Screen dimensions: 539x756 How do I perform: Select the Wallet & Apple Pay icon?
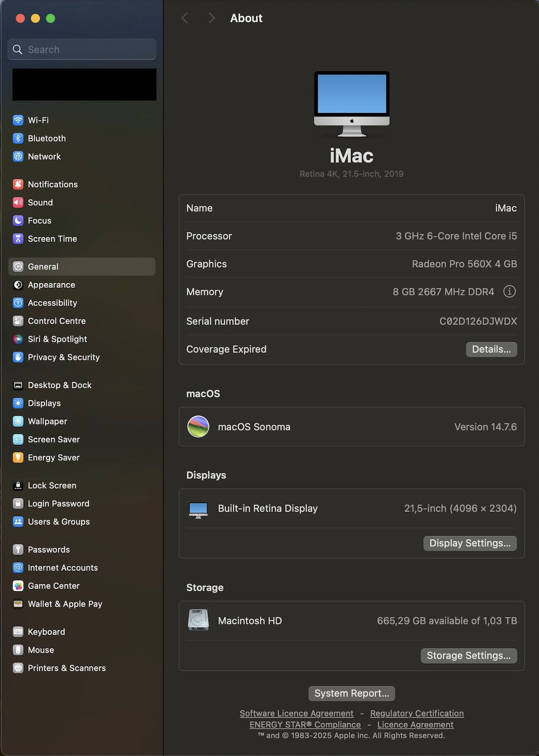coord(18,603)
